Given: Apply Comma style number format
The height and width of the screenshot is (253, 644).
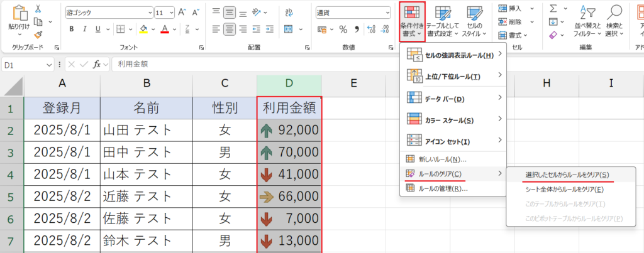Looking at the screenshot, I should [357, 29].
